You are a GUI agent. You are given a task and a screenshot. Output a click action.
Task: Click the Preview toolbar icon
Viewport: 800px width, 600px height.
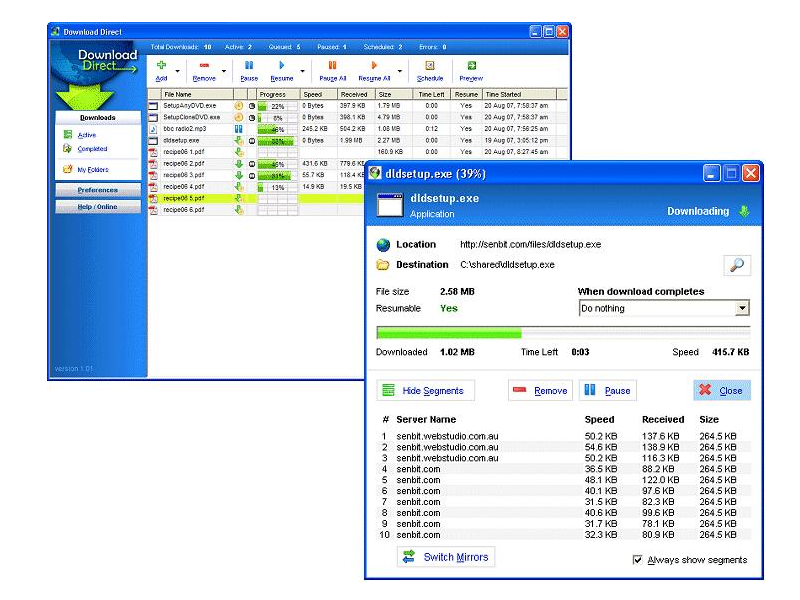tap(471, 66)
